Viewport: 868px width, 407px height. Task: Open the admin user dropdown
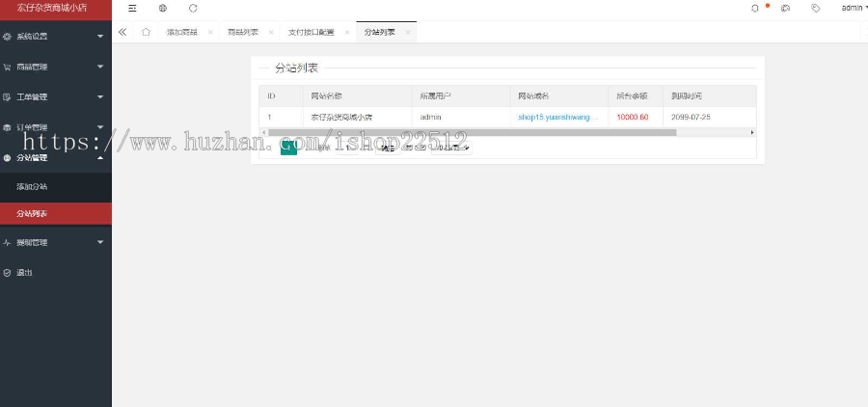coord(854,9)
